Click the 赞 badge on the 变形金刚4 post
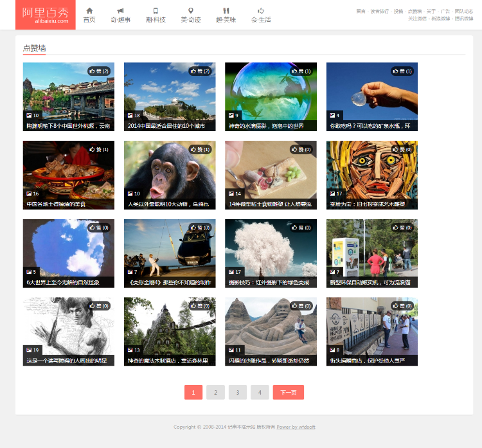This screenshot has width=482, height=448. (200, 228)
